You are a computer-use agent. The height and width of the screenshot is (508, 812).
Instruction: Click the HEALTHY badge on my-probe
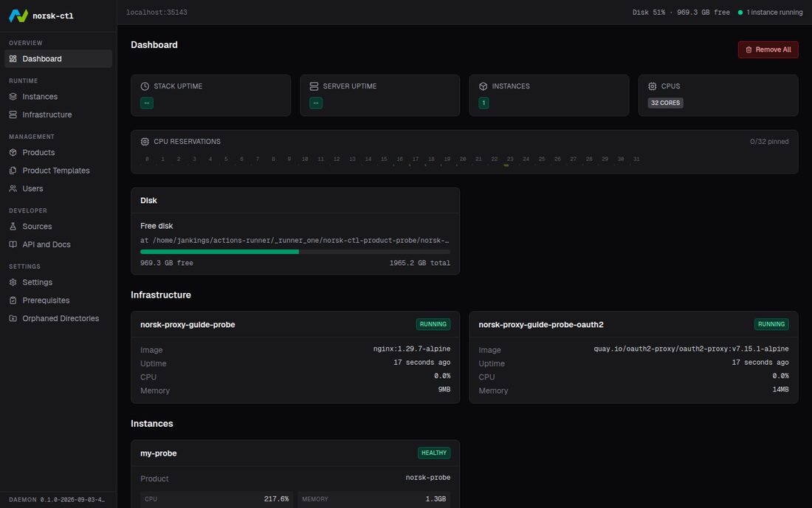(x=434, y=453)
